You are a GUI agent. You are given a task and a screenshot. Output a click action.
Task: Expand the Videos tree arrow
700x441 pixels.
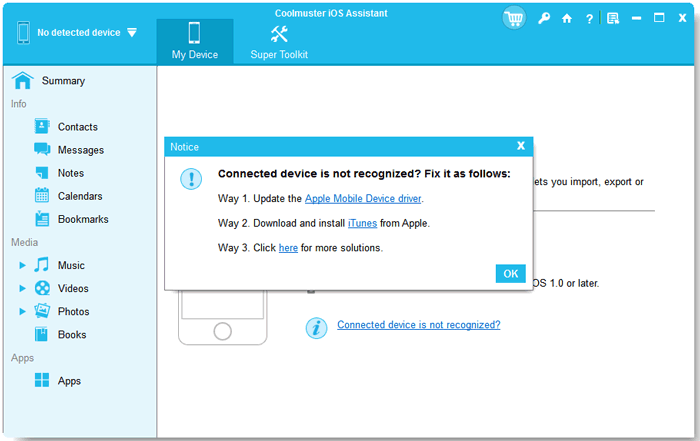point(22,288)
